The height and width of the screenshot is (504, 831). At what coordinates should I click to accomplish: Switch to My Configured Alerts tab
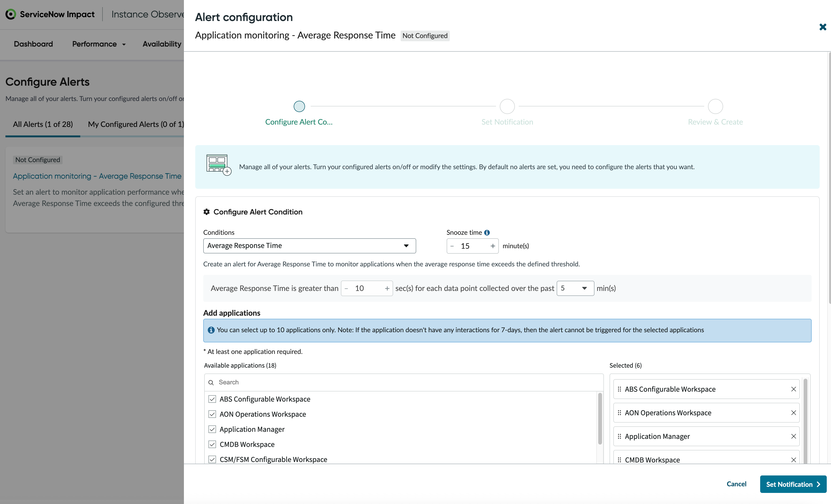coord(136,124)
